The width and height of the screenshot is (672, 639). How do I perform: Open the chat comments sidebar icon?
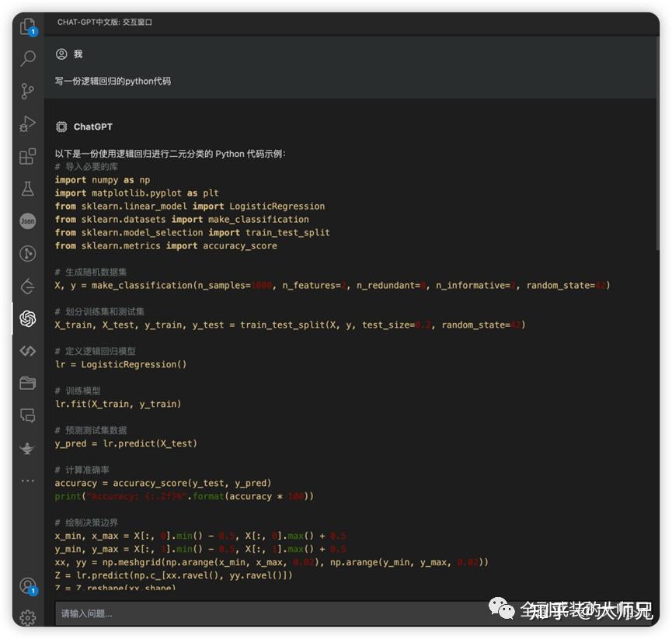click(x=28, y=415)
